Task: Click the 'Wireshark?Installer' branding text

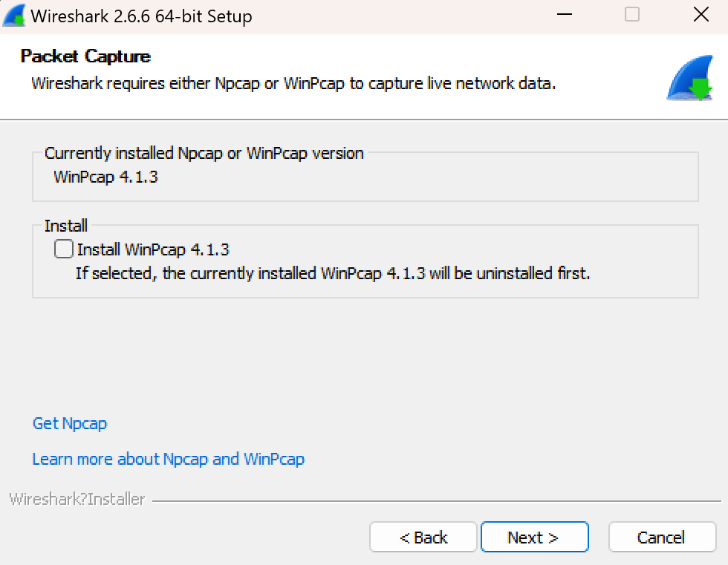Action: tap(77, 500)
